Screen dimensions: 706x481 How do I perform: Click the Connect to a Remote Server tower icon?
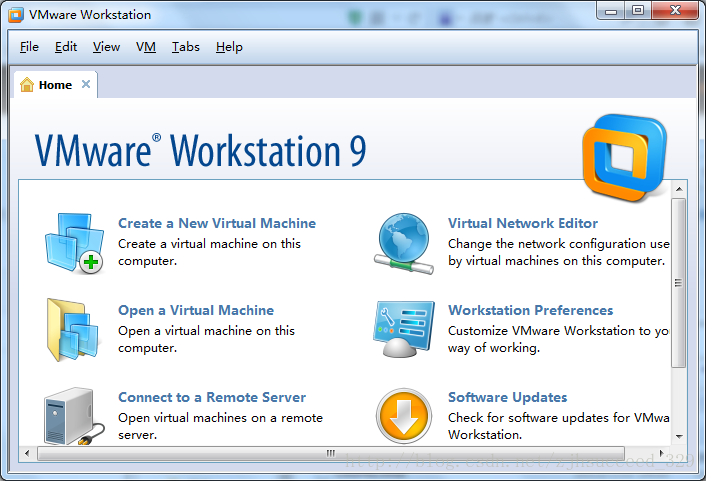[74, 417]
